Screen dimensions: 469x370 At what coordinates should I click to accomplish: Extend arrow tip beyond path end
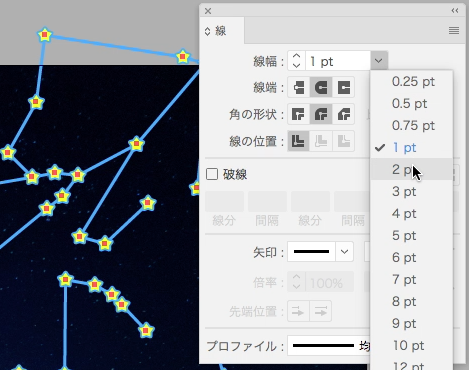pos(298,312)
